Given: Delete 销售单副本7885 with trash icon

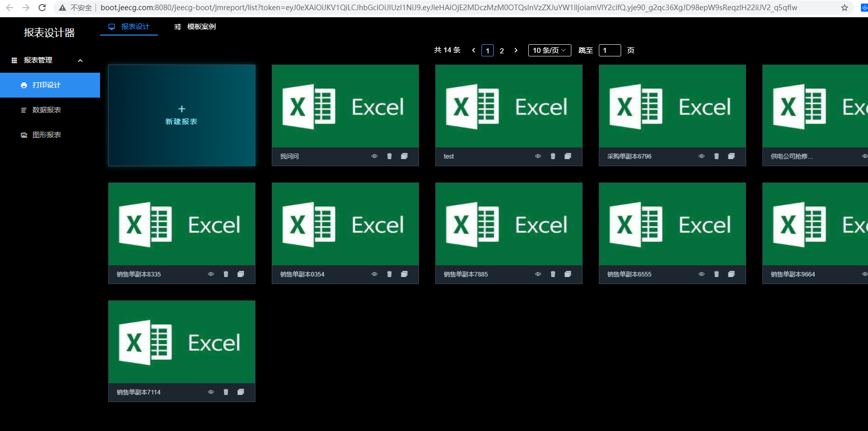Looking at the screenshot, I should 553,274.
